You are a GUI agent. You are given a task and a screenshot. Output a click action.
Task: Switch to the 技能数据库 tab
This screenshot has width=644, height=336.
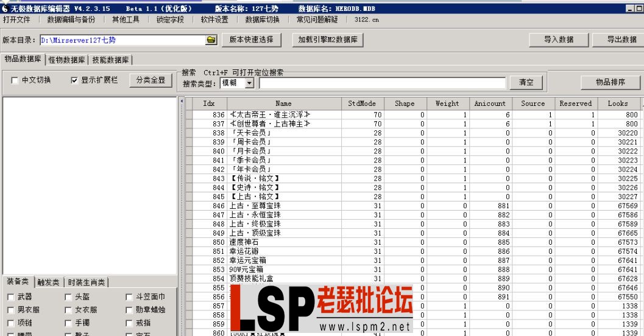(110, 60)
